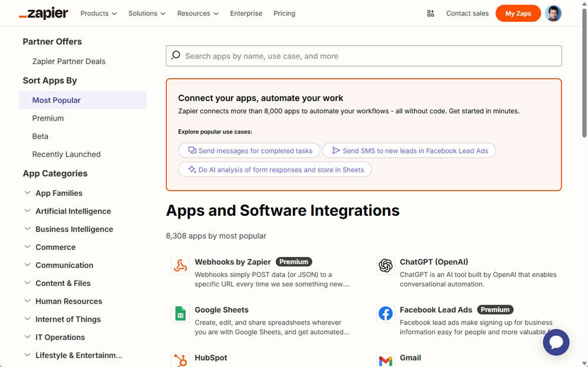Viewport: 588px width, 367px height.
Task: Sort apps by Beta
Action: [40, 136]
